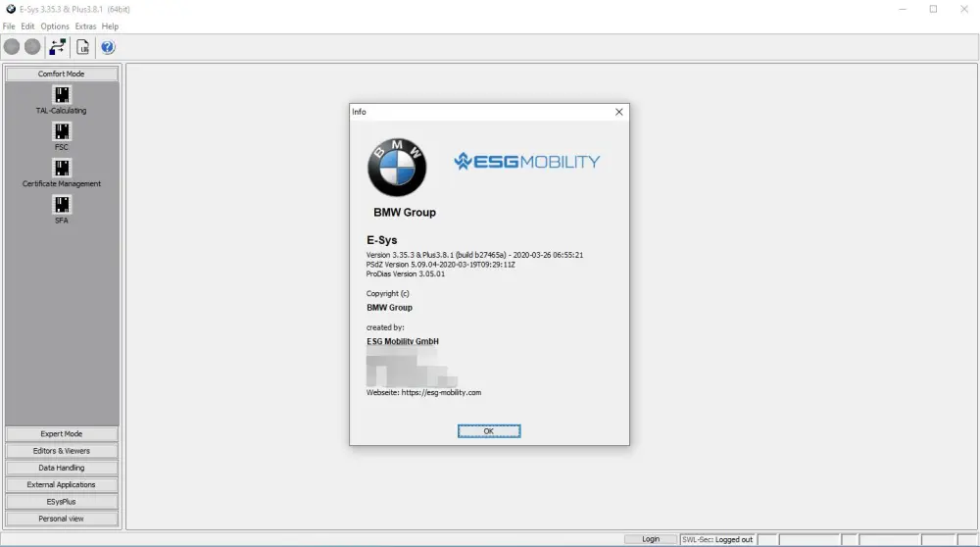Expand the Editors & Viewers section
Image resolution: width=980 pixels, height=547 pixels.
coord(62,451)
